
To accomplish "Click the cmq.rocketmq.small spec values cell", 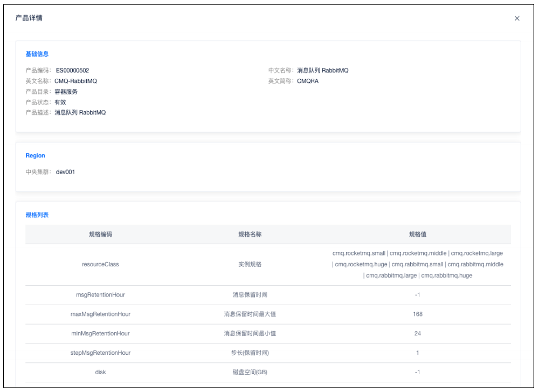I will pyautogui.click(x=418, y=264).
